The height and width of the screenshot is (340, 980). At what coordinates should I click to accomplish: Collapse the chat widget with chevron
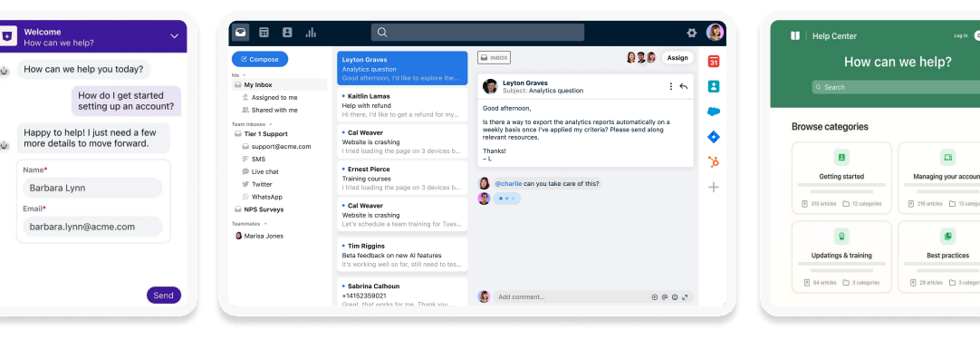174,36
